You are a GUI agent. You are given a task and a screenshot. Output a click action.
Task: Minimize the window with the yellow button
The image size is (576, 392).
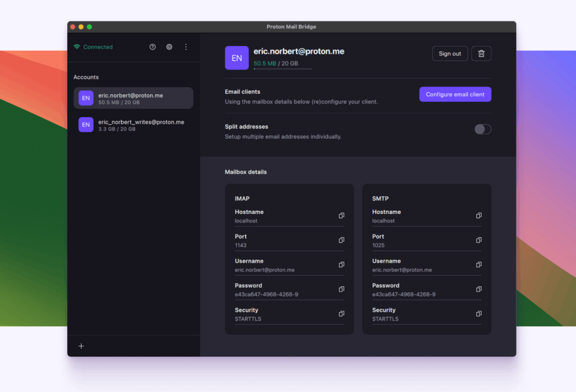81,27
